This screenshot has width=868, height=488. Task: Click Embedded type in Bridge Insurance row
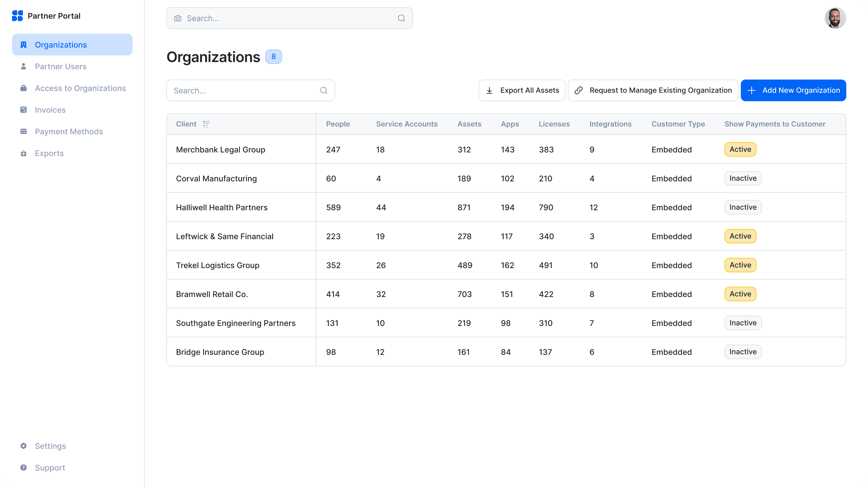coord(671,352)
